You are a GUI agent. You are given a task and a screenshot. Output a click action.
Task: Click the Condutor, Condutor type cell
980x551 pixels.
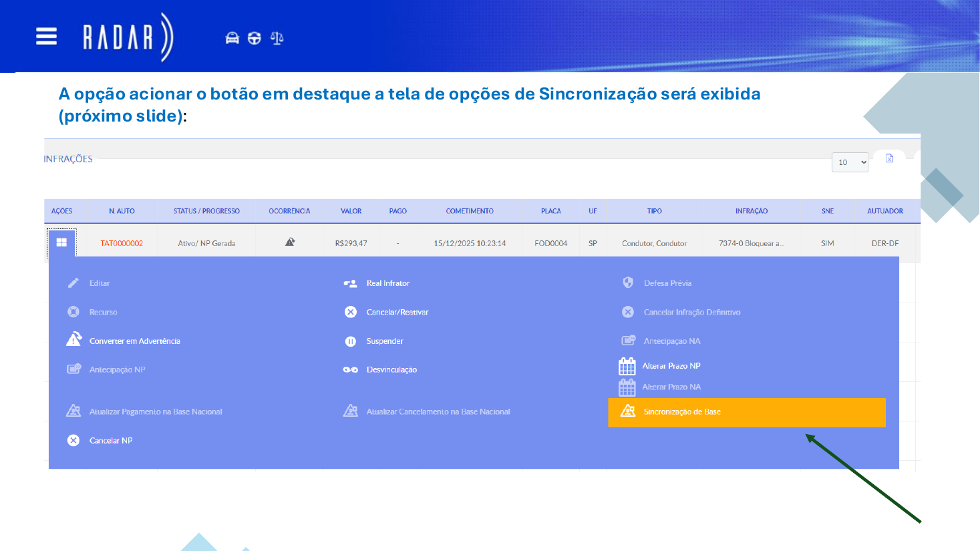[x=655, y=243]
